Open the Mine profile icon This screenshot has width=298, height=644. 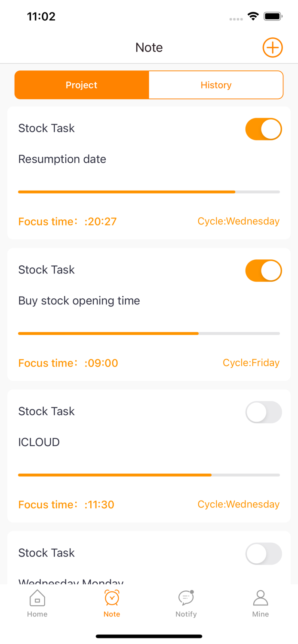[261, 597]
